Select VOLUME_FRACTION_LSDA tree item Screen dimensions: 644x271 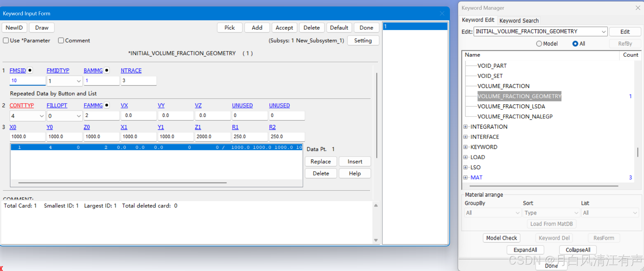click(511, 107)
